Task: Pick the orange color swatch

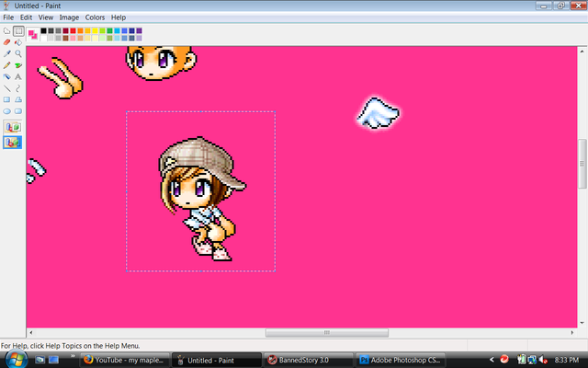Action: tap(80, 30)
